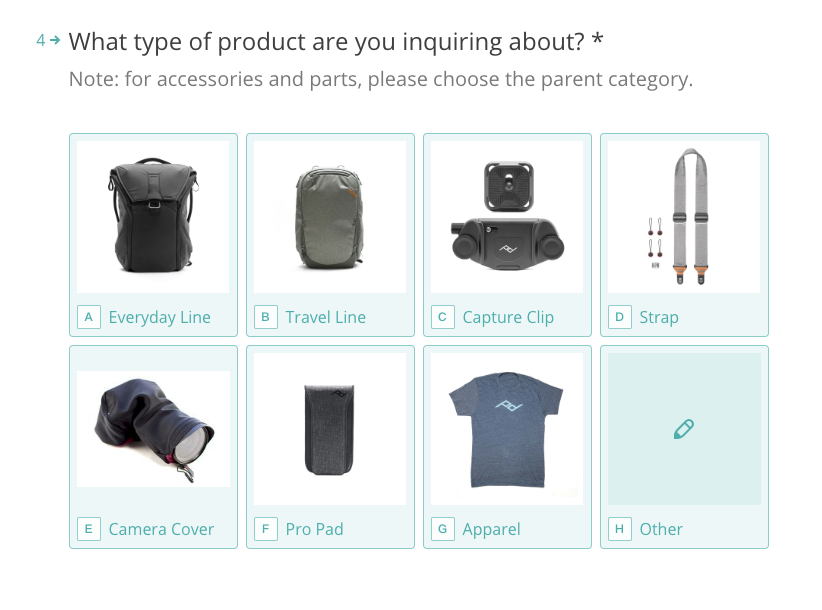Click the pencil icon in Other

click(x=684, y=429)
